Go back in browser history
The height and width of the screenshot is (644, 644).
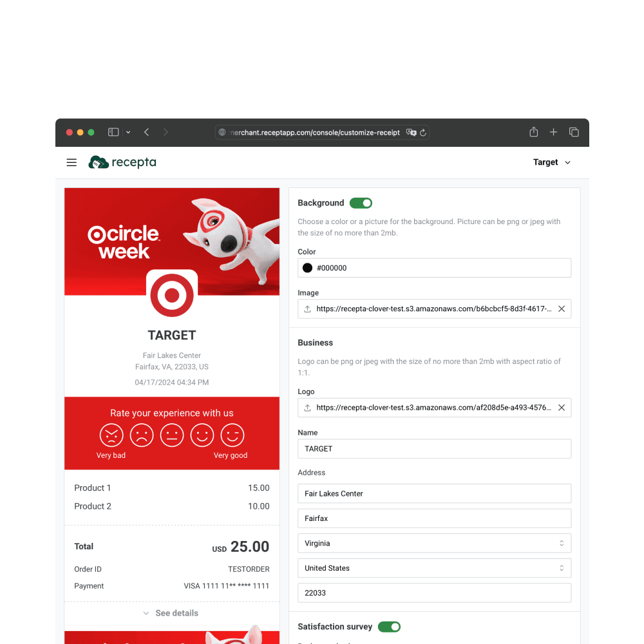(x=147, y=132)
